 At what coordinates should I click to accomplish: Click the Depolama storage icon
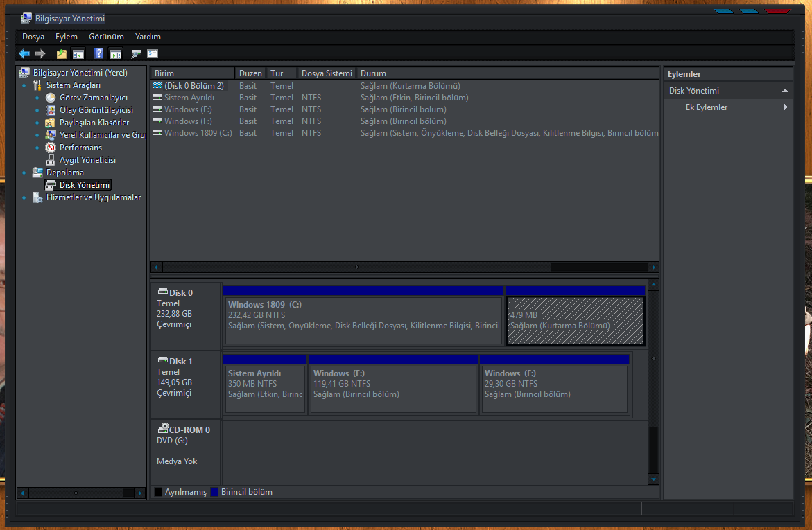37,173
